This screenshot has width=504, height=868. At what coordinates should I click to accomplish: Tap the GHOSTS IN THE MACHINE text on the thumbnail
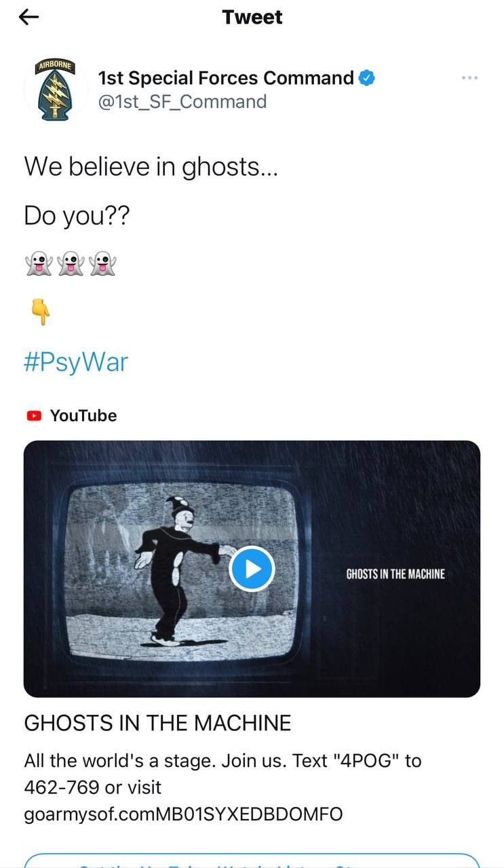(x=395, y=574)
